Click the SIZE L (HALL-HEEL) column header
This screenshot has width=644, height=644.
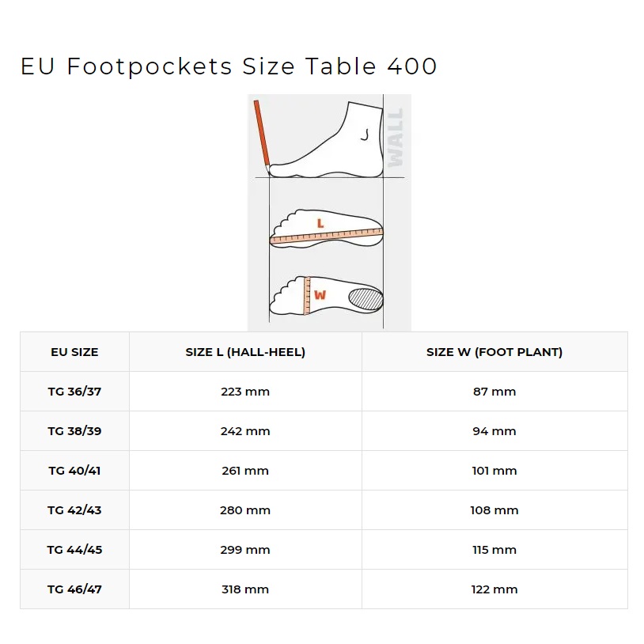point(245,352)
